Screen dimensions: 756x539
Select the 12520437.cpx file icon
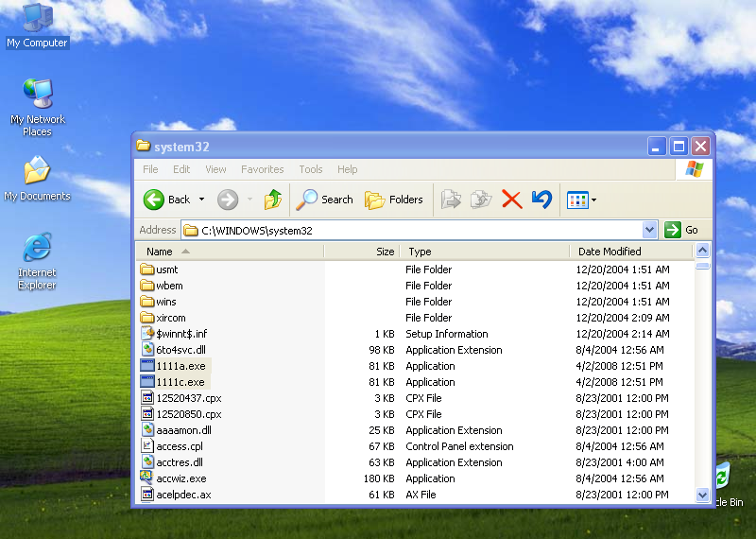click(x=147, y=397)
